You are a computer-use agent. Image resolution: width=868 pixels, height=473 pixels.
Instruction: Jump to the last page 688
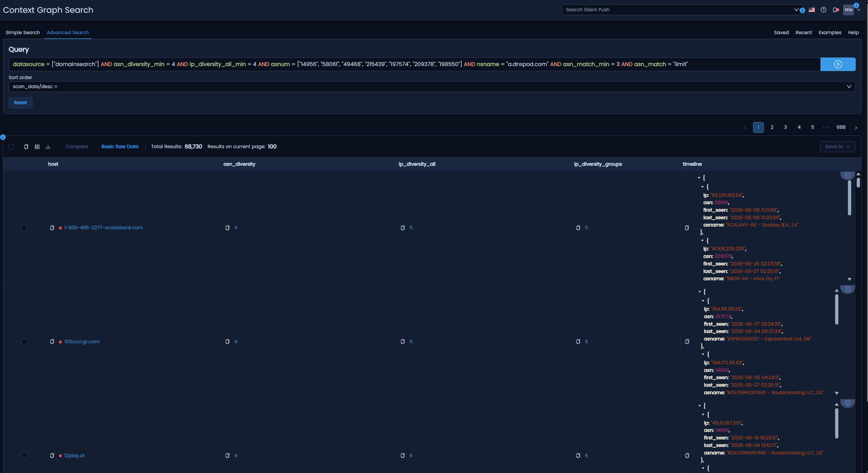841,128
